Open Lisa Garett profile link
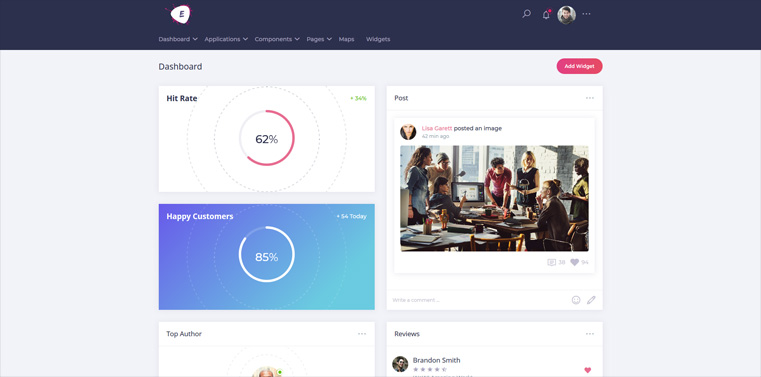 tap(437, 129)
